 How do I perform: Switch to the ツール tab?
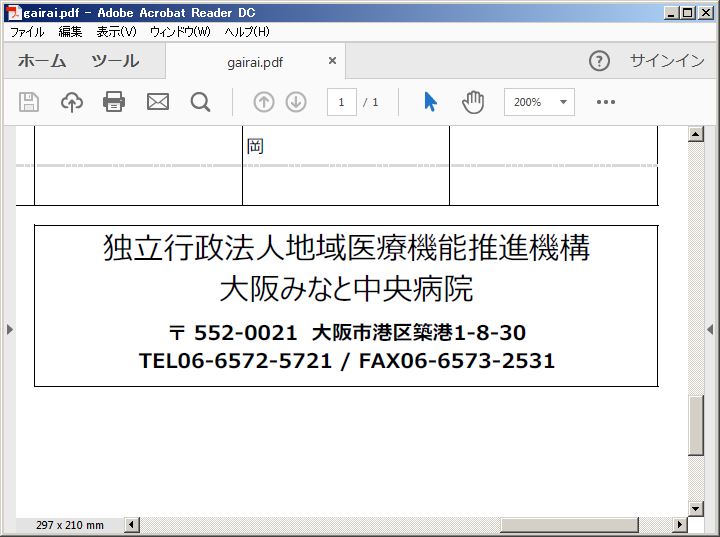[115, 61]
